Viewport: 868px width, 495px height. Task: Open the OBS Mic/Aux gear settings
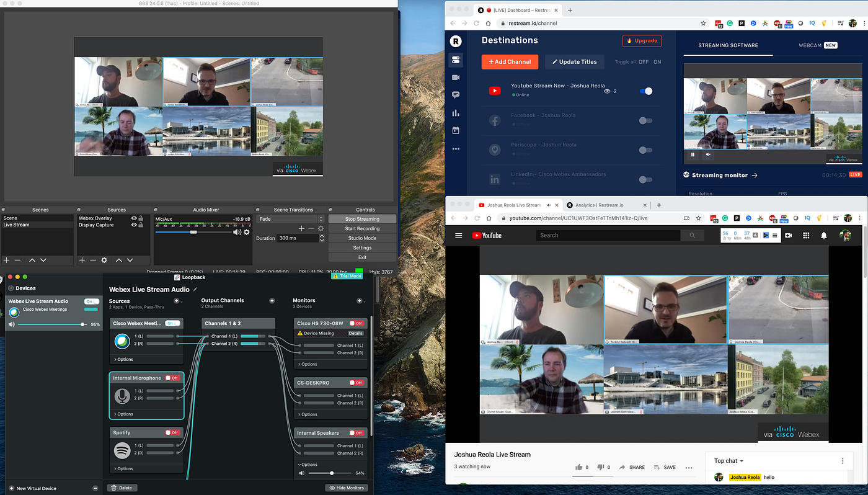pos(247,232)
